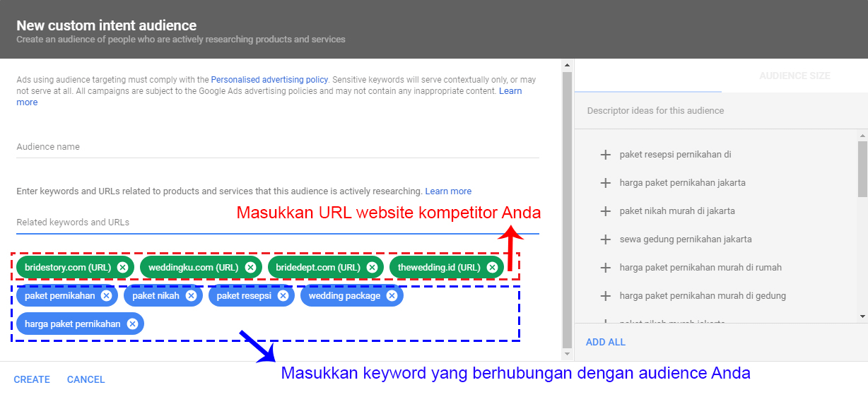
Task: Click the 'harga paket pernikahan murah di gedung' text
Action: coord(703,296)
